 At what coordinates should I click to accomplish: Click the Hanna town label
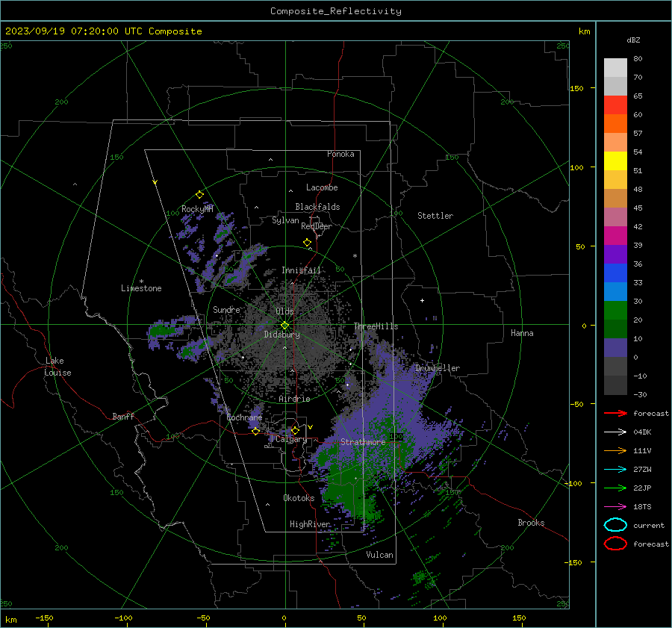point(522,333)
